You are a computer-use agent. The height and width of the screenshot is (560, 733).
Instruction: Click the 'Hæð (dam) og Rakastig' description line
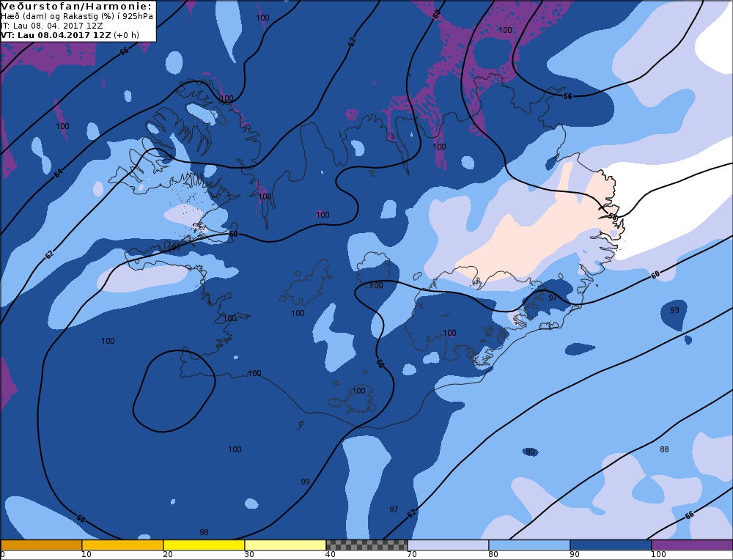77,16
